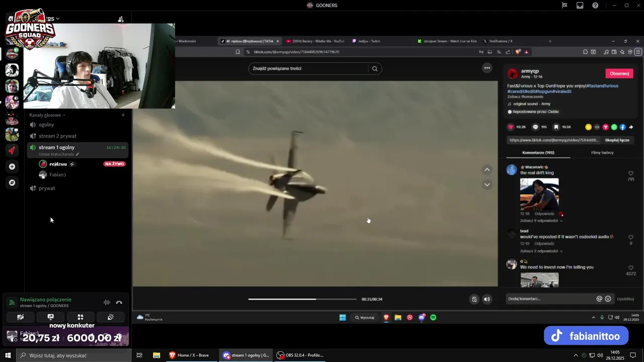Viewport: 644px width, 362px height.
Task: Click the Obserwuj follow button
Action: click(619, 73)
